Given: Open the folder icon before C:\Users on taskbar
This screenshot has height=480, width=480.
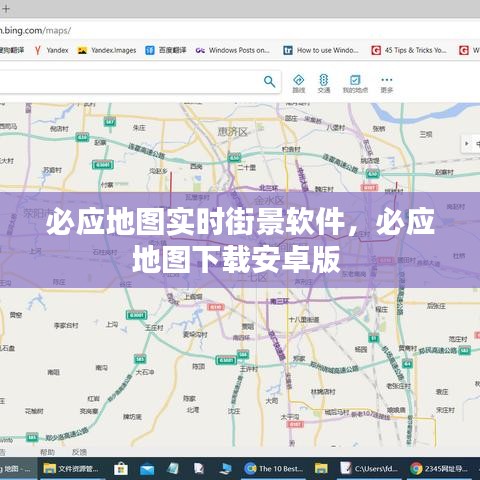Looking at the screenshot, I should tap(321, 469).
